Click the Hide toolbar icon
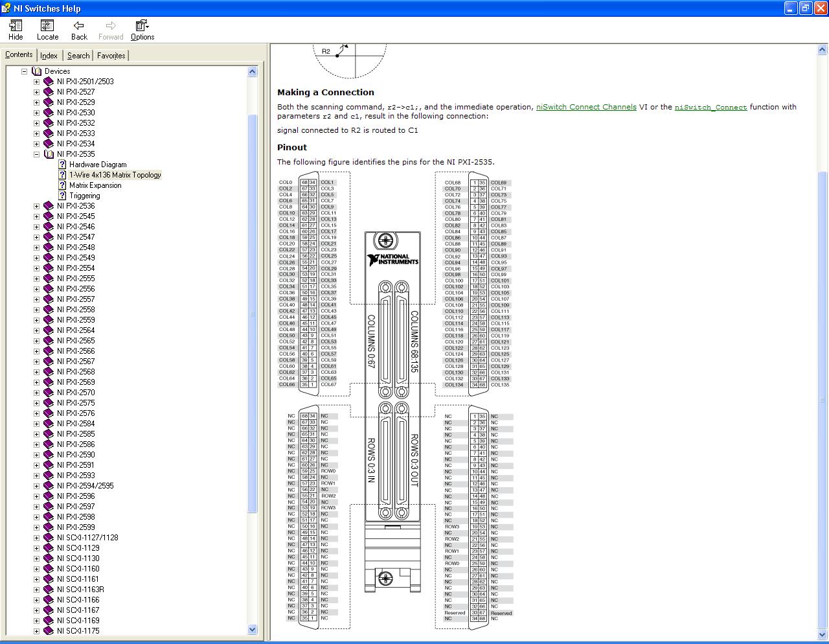Screen dimensions: 829x644 (x=16, y=26)
